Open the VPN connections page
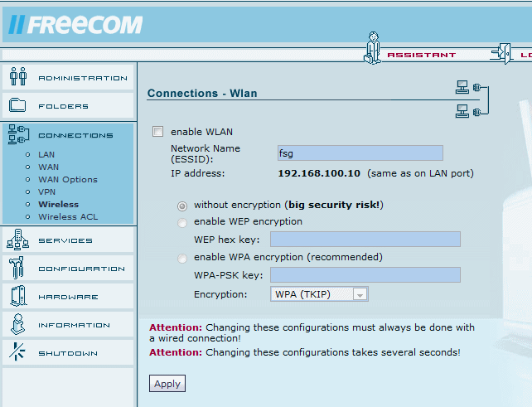This screenshot has width=532, height=407. point(47,191)
